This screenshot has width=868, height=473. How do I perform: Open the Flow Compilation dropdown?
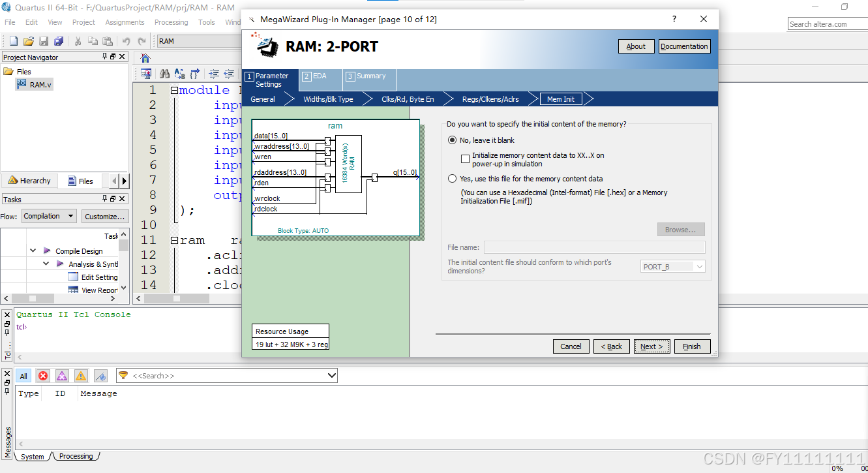click(x=50, y=216)
